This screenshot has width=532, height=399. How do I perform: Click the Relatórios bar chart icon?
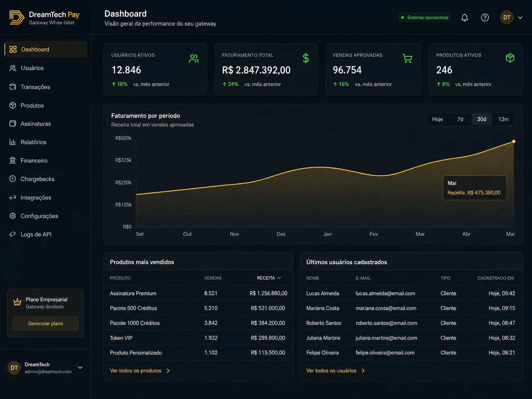click(13, 142)
